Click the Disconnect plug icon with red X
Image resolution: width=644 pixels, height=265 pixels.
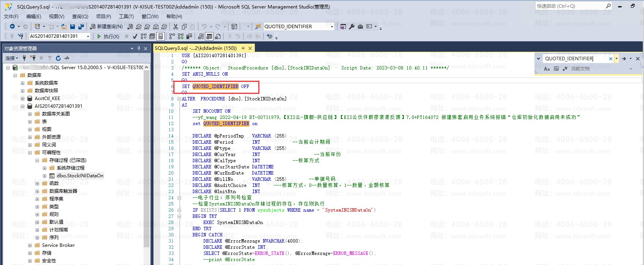pos(33,58)
